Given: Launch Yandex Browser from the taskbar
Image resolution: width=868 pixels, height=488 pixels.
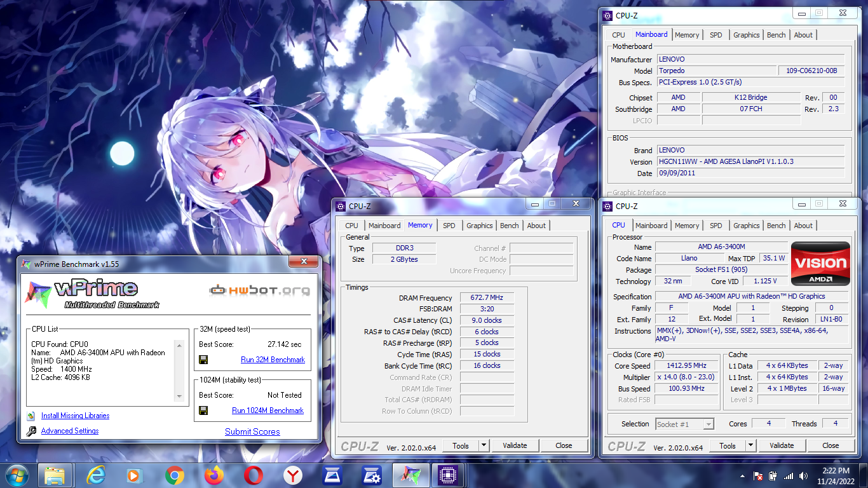Looking at the screenshot, I should pyautogui.click(x=293, y=475).
